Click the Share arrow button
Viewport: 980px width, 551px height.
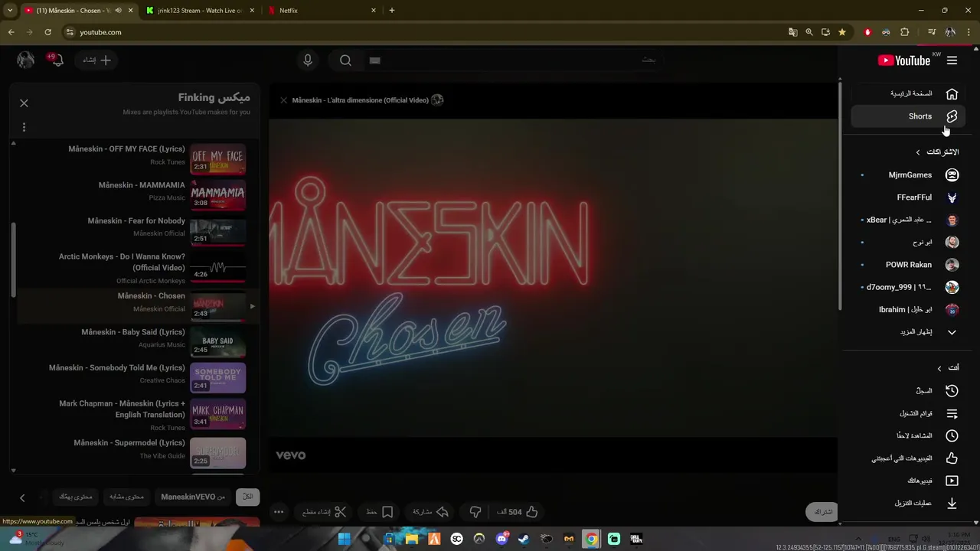[x=442, y=512]
